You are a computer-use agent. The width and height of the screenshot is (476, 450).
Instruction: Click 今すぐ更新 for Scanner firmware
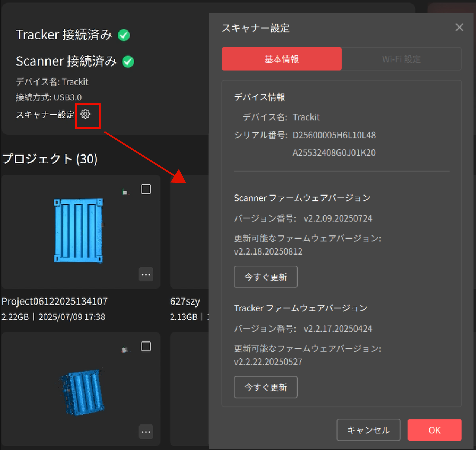(266, 277)
